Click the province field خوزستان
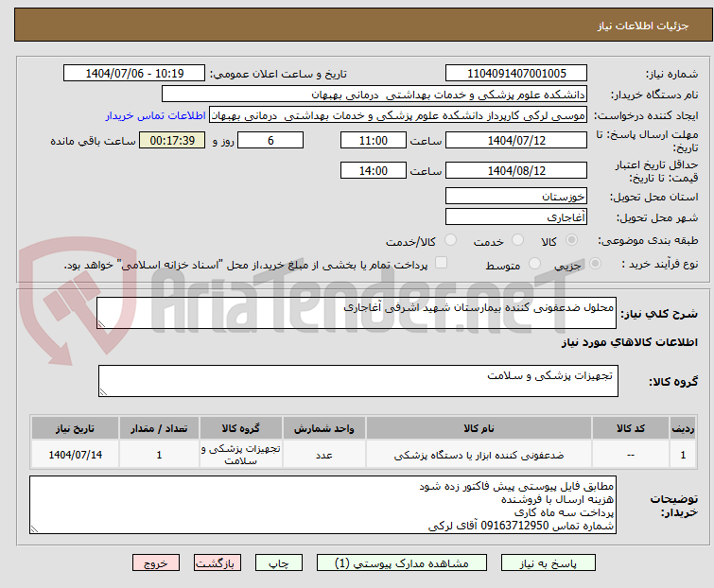Image resolution: width=714 pixels, height=588 pixels. 516,196
